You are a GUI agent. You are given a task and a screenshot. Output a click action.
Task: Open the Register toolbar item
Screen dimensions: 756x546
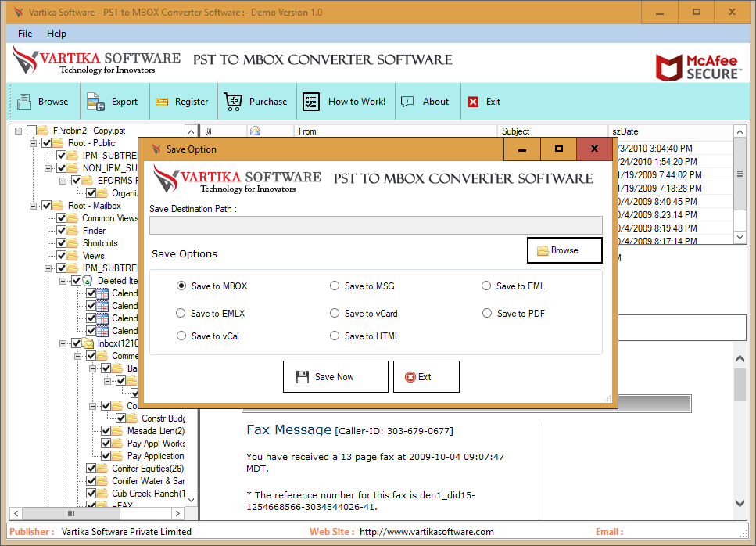tap(181, 102)
